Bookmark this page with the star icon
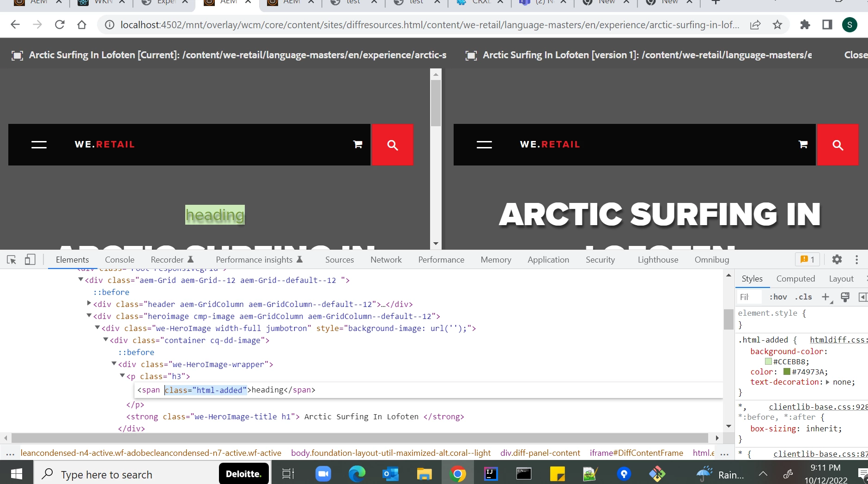 pos(777,25)
